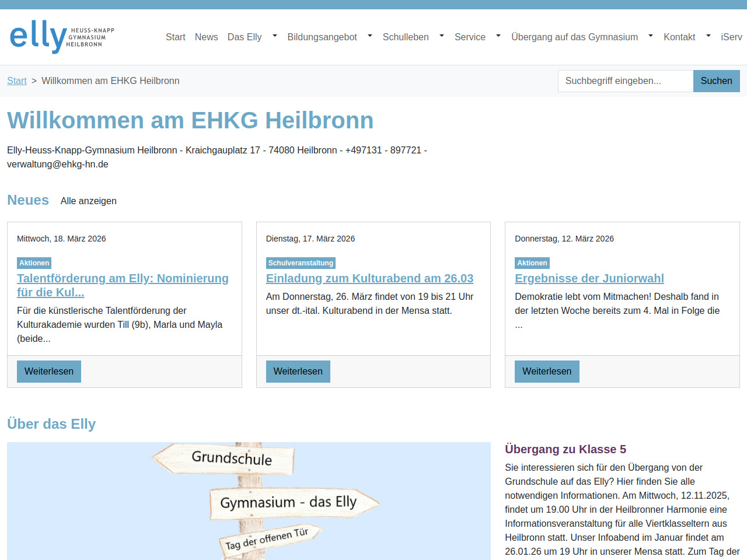Click the signpost Grundschule image
The height and width of the screenshot is (560, 747).
pyautogui.click(x=249, y=501)
